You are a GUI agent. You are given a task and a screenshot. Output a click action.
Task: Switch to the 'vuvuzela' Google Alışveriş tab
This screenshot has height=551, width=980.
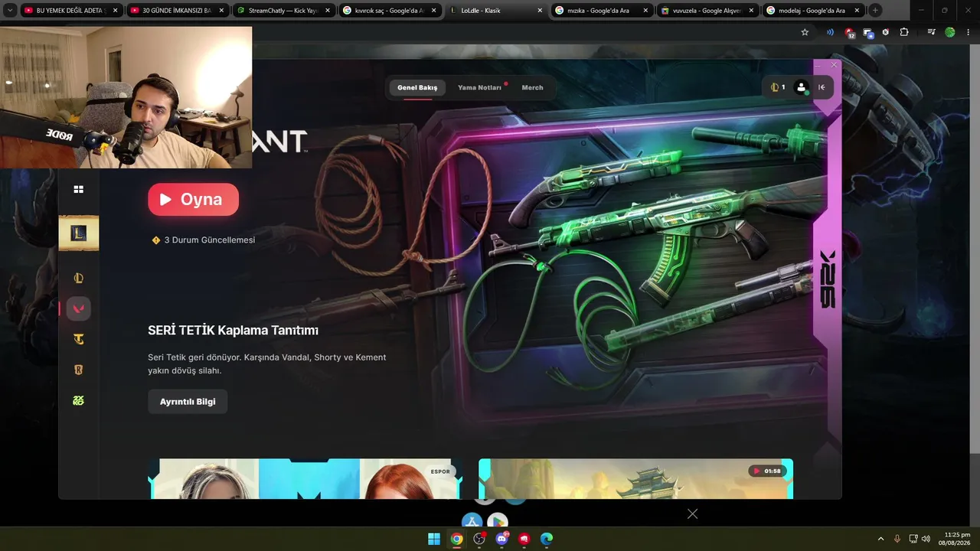[707, 11]
